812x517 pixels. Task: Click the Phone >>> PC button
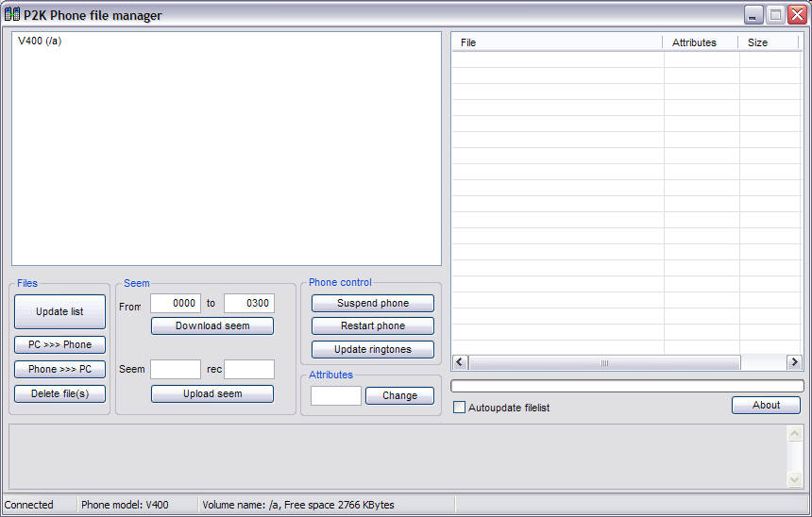click(59, 369)
